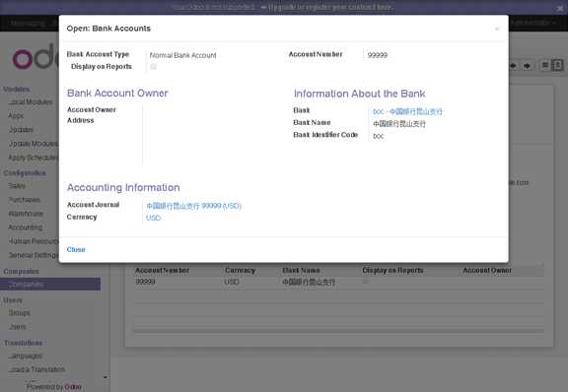The image size is (568, 392).
Task: Click USD cell in bank accounts table
Action: pyautogui.click(x=232, y=282)
